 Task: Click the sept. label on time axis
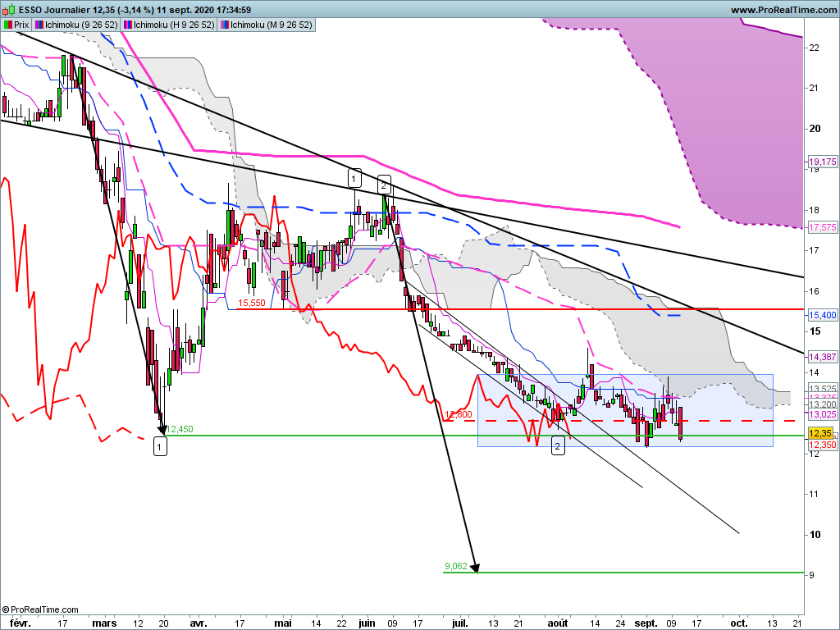(646, 623)
